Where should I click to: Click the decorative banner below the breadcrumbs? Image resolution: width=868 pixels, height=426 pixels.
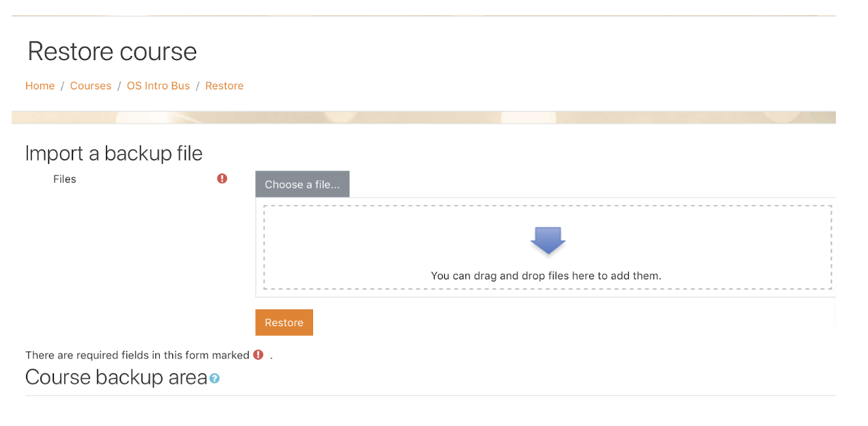click(x=424, y=117)
